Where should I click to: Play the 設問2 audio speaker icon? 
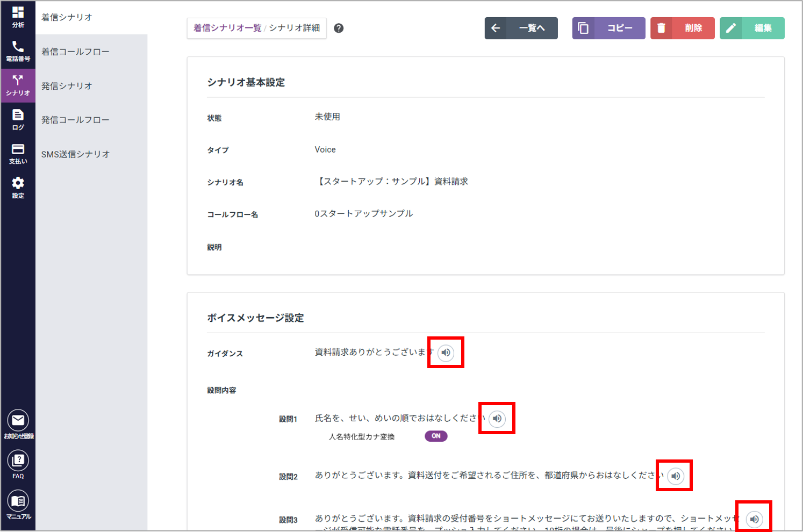[676, 476]
